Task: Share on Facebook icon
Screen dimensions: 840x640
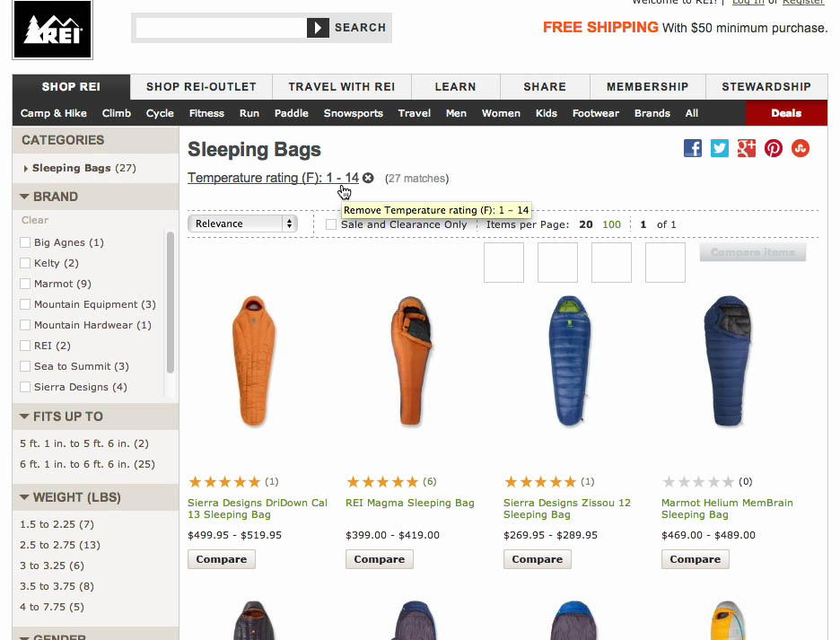Action: 692,148
